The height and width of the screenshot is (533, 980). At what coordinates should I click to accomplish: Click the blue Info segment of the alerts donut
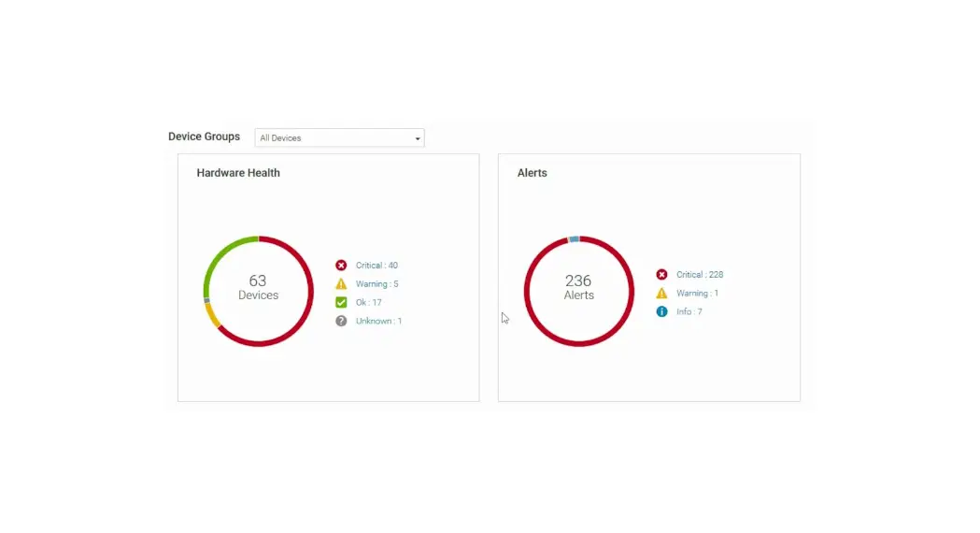pos(574,239)
